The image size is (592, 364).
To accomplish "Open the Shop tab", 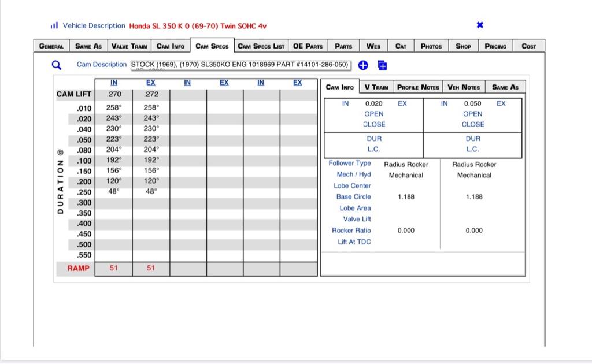I will coord(463,46).
